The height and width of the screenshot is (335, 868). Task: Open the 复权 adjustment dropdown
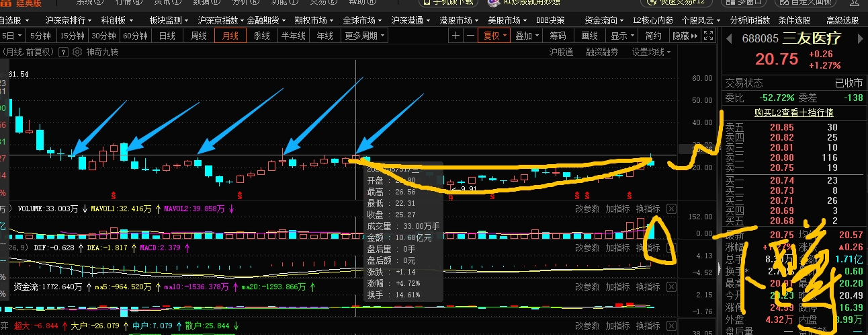(x=496, y=36)
